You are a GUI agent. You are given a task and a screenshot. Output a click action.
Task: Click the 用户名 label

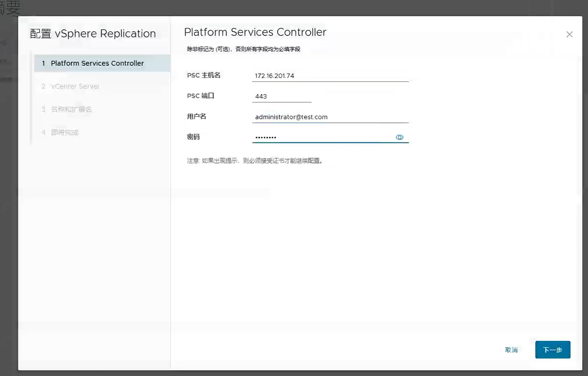[x=196, y=116]
